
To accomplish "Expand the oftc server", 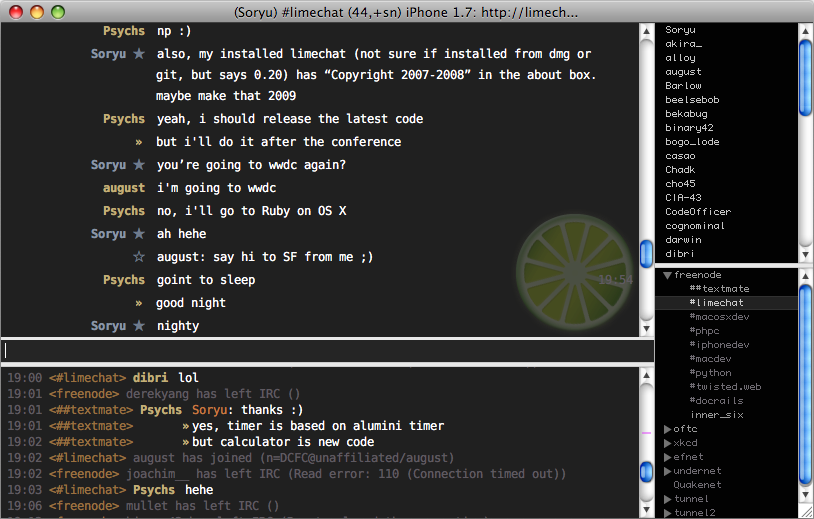I will pyautogui.click(x=667, y=429).
